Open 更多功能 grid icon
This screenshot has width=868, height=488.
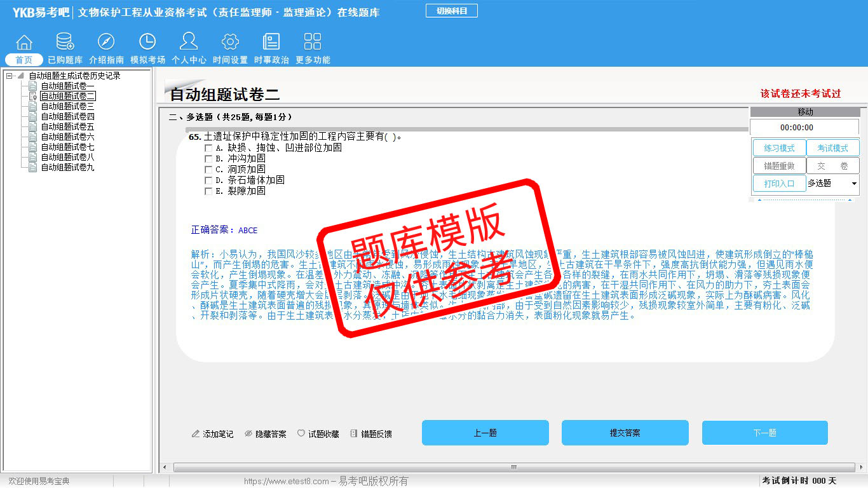click(313, 43)
